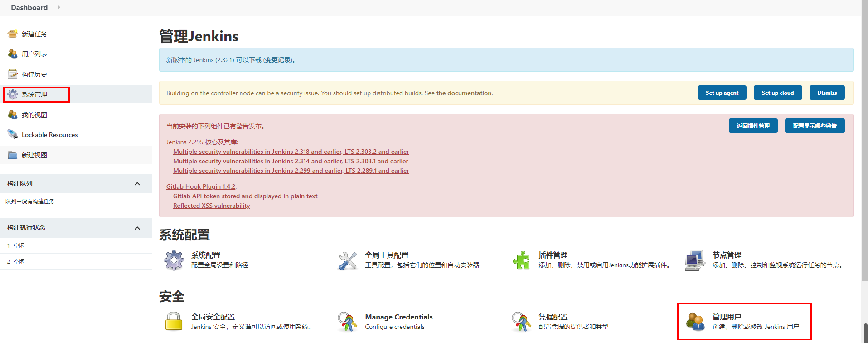Open Manage Credentials keys icon
Viewport: 868px width, 343px height.
348,322
